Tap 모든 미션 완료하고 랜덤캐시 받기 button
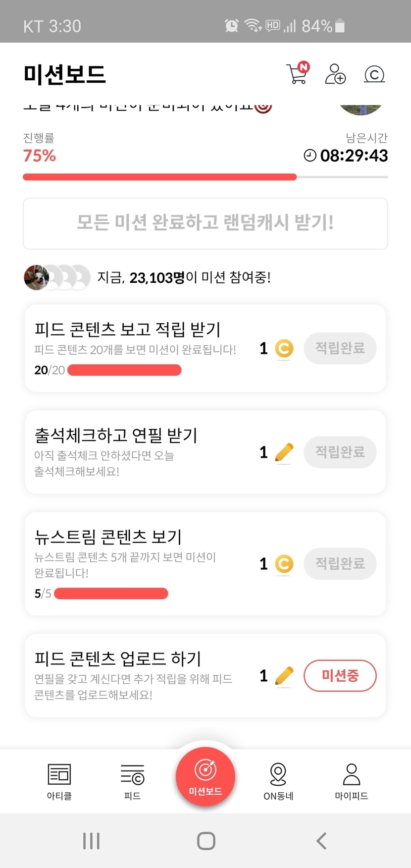The height and width of the screenshot is (868, 411). (205, 223)
